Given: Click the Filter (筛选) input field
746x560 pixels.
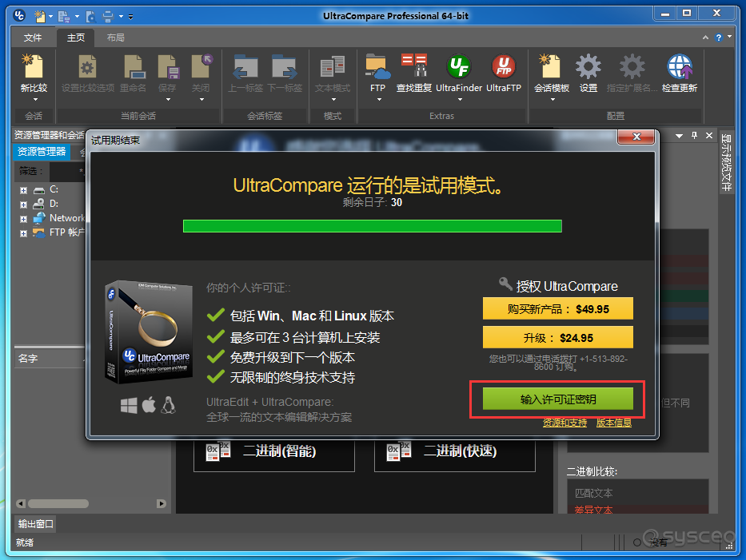Looking at the screenshot, I should click(66, 171).
